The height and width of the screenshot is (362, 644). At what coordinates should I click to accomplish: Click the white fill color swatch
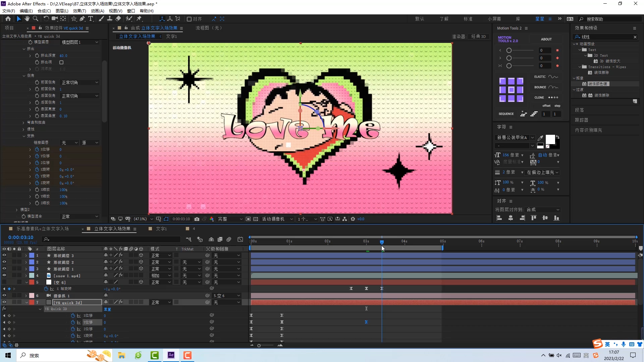pyautogui.click(x=550, y=139)
